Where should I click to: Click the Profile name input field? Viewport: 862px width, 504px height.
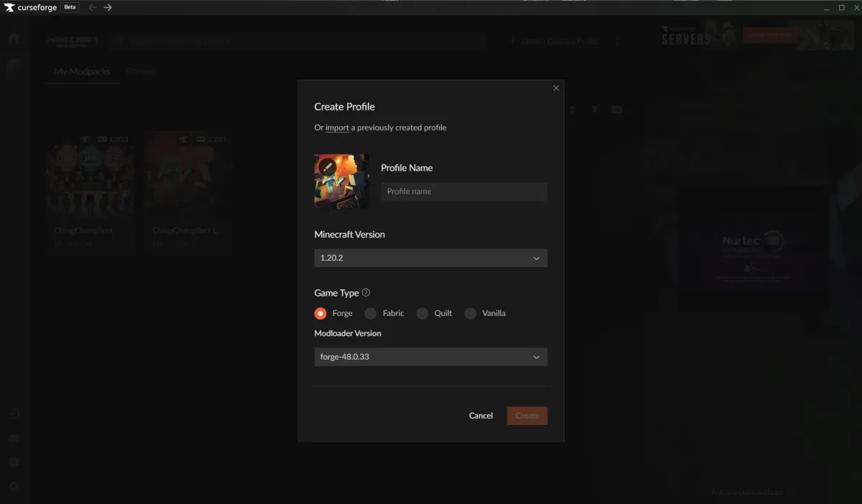[x=464, y=191]
